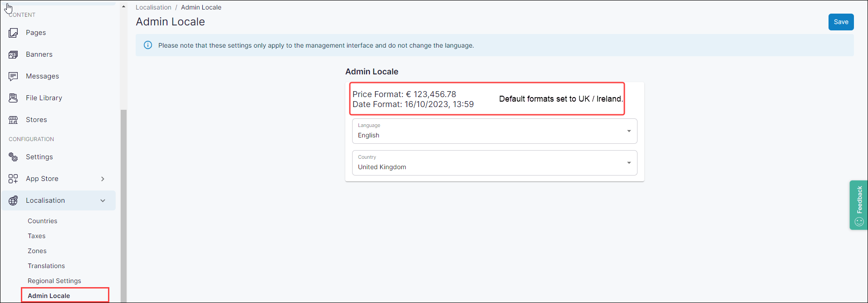The width and height of the screenshot is (868, 303).
Task: Click the Pages icon in sidebar
Action: coord(13,33)
